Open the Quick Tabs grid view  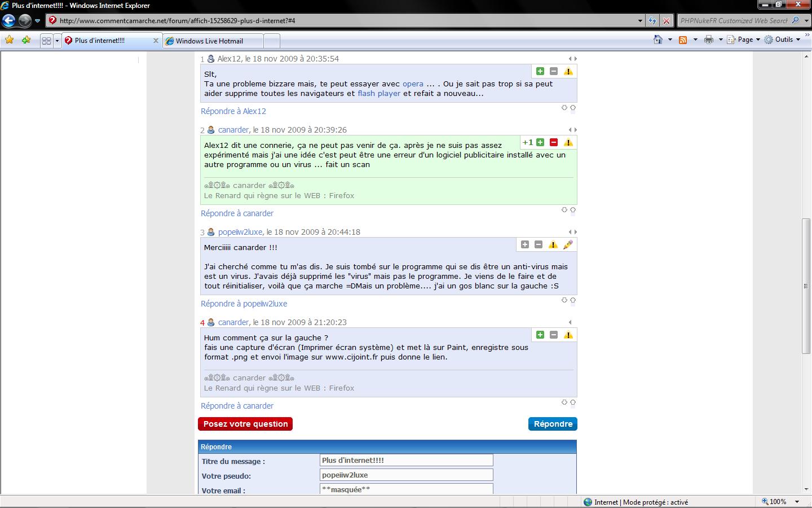(46, 41)
